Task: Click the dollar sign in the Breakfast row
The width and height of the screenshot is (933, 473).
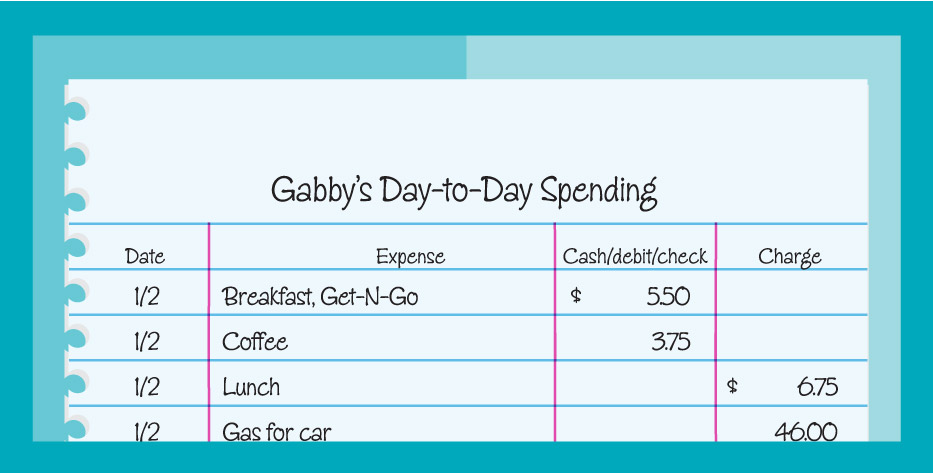Action: click(x=576, y=296)
